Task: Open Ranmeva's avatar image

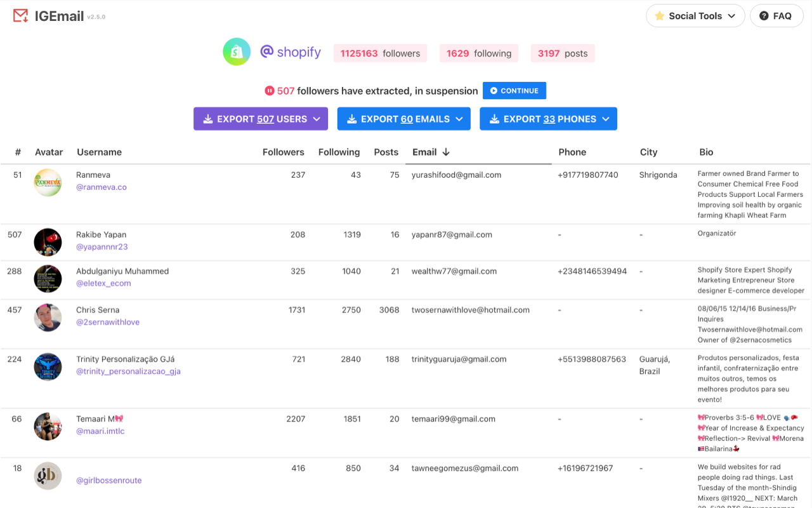Action: pyautogui.click(x=48, y=182)
